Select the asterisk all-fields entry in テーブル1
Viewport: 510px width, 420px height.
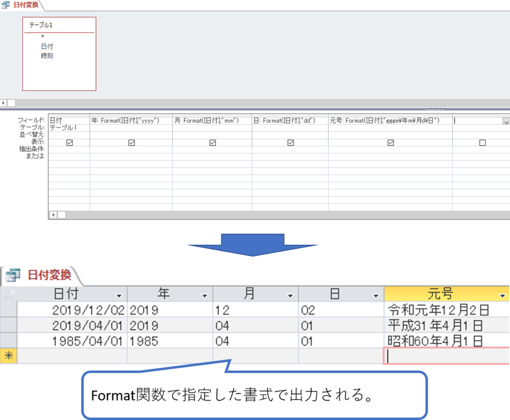click(43, 37)
